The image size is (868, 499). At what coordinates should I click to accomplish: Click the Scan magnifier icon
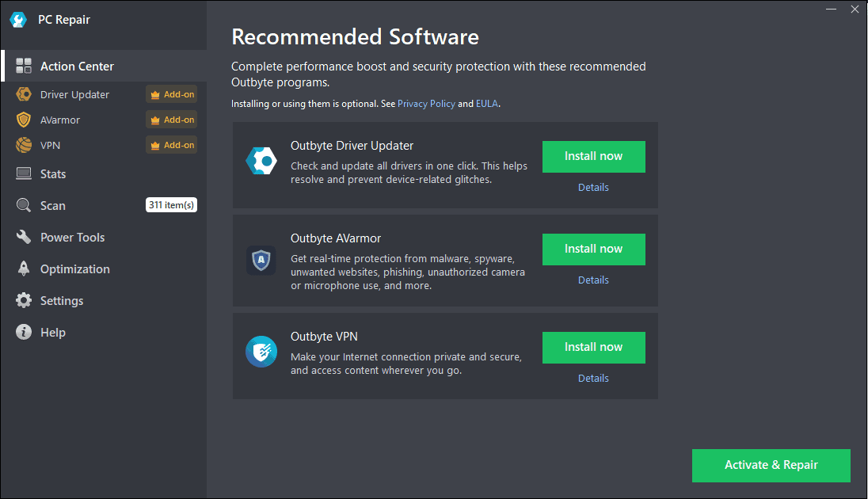24,205
